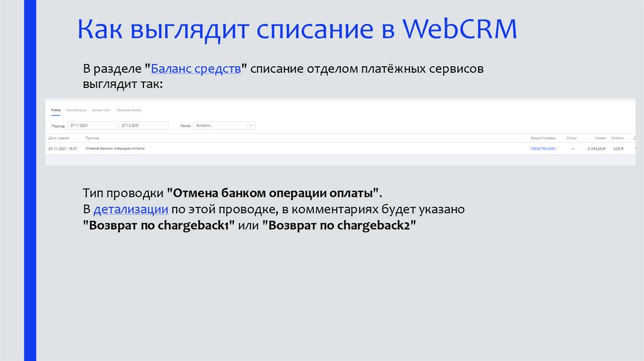Image resolution: width=644 pixels, height=361 pixels.
Task: Click the bold text "Возврат по chargeback2"
Action: tap(339, 226)
